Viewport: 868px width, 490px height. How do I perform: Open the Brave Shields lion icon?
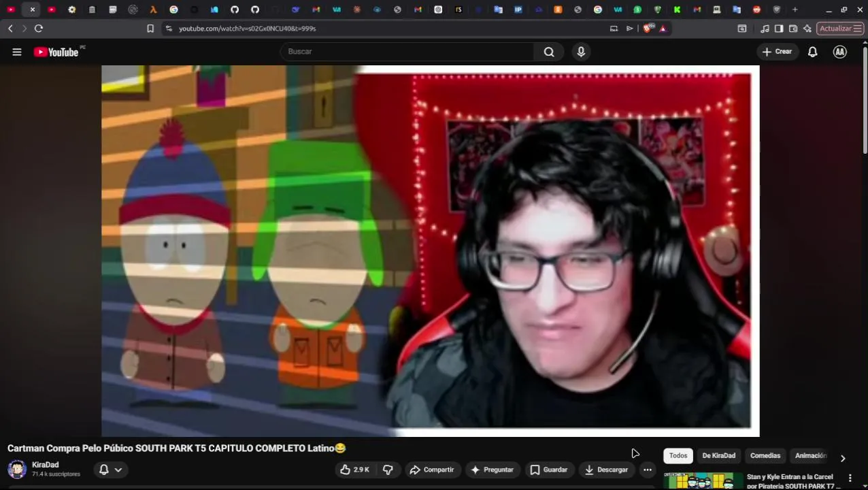tap(648, 29)
